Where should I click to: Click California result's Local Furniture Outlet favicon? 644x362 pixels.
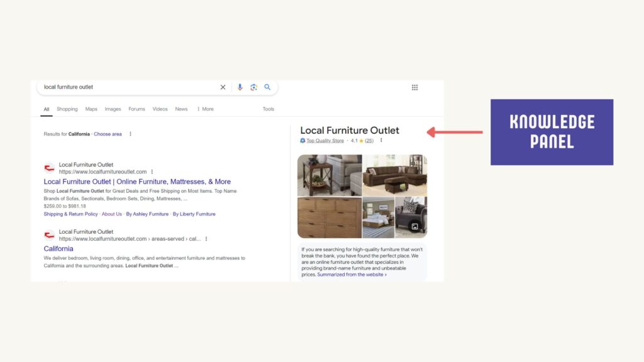pyautogui.click(x=49, y=235)
